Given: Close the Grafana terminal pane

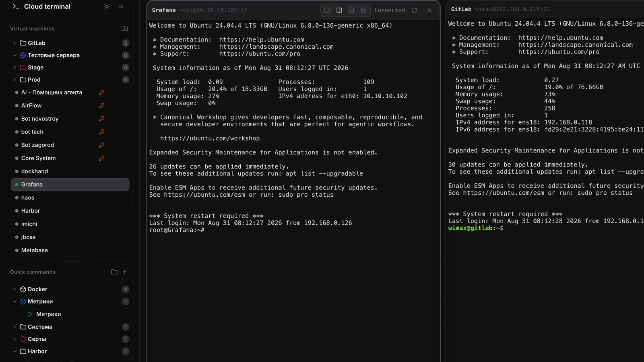Looking at the screenshot, I should coord(429,10).
